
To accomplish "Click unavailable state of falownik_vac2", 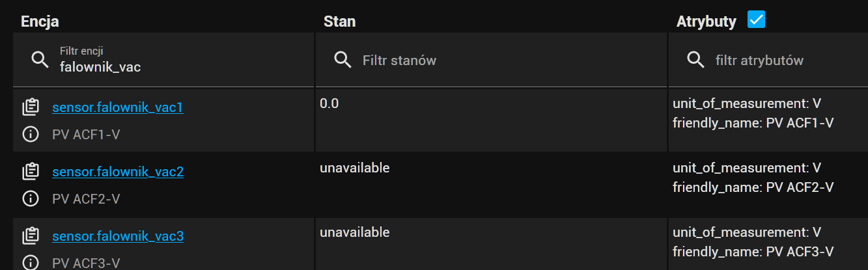I will click(x=354, y=168).
